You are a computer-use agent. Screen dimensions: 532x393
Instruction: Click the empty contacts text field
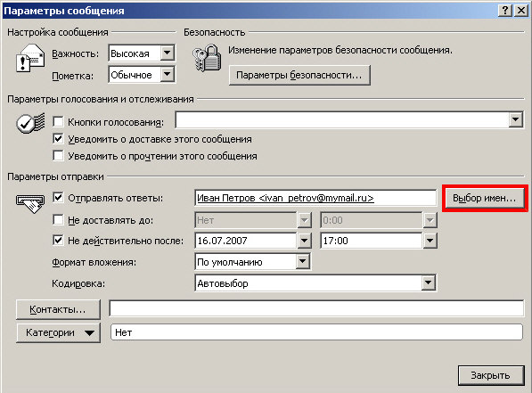pos(316,308)
